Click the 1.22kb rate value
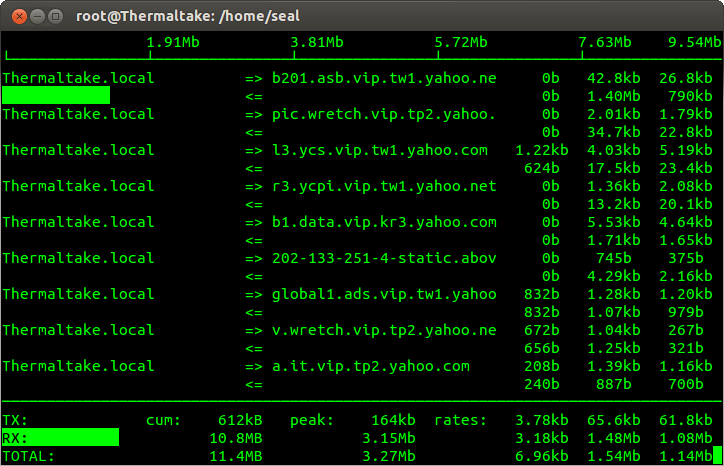724x466 pixels. 542,151
